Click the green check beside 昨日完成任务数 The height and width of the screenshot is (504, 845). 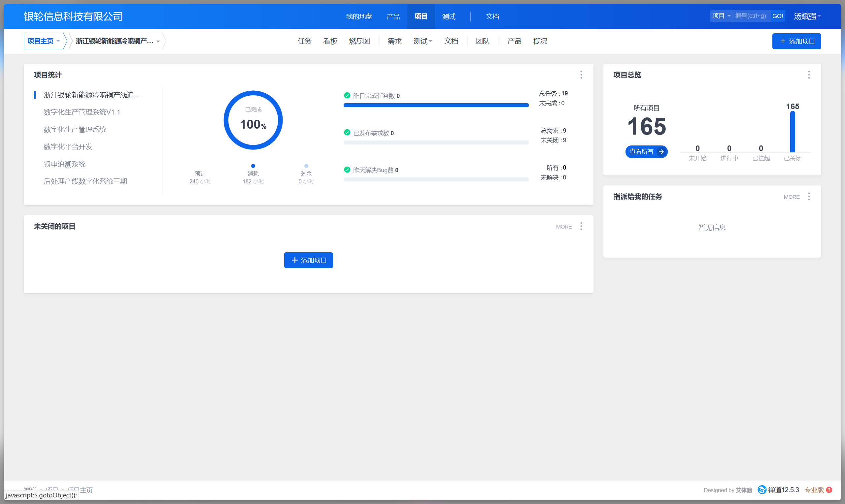(347, 95)
